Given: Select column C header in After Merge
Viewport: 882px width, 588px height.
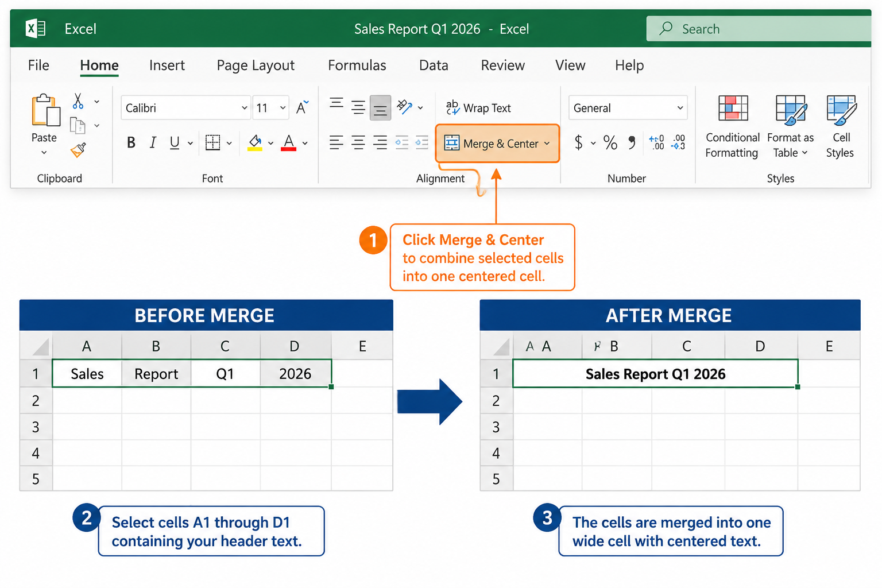Looking at the screenshot, I should [x=687, y=346].
